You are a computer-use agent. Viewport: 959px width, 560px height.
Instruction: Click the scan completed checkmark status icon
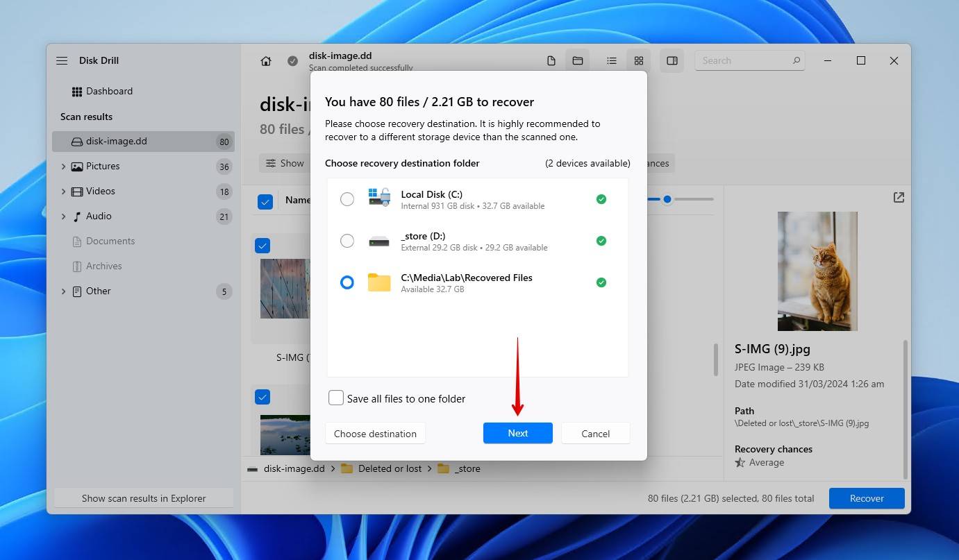(293, 61)
